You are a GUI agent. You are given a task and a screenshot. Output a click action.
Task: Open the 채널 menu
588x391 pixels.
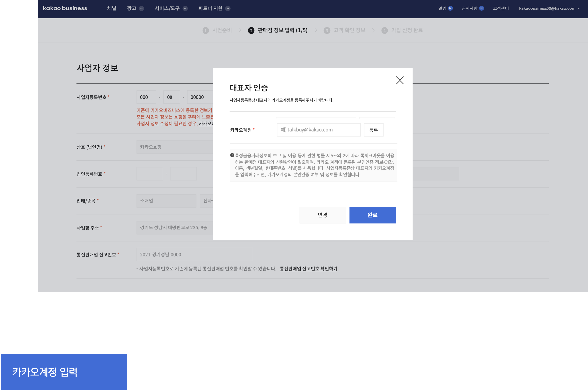(x=112, y=8)
